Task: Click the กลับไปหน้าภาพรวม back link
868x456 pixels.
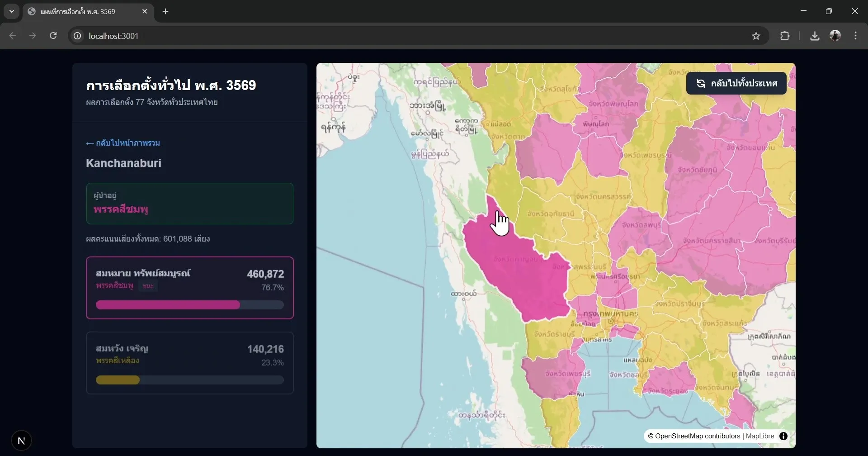Action: point(123,143)
